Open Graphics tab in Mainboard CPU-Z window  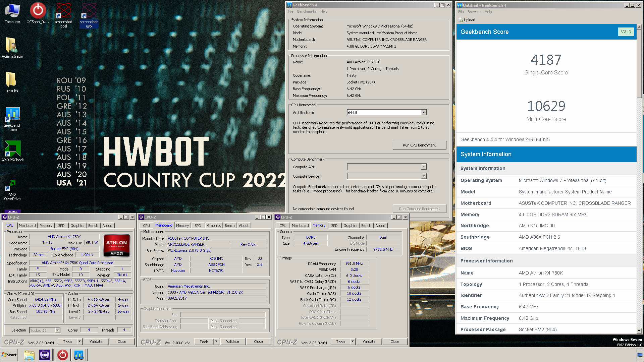[x=214, y=226]
